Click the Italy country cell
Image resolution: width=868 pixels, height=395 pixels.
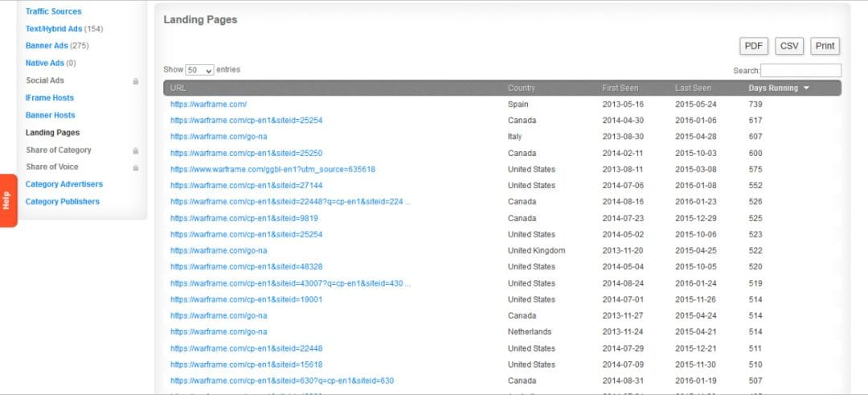click(x=514, y=136)
